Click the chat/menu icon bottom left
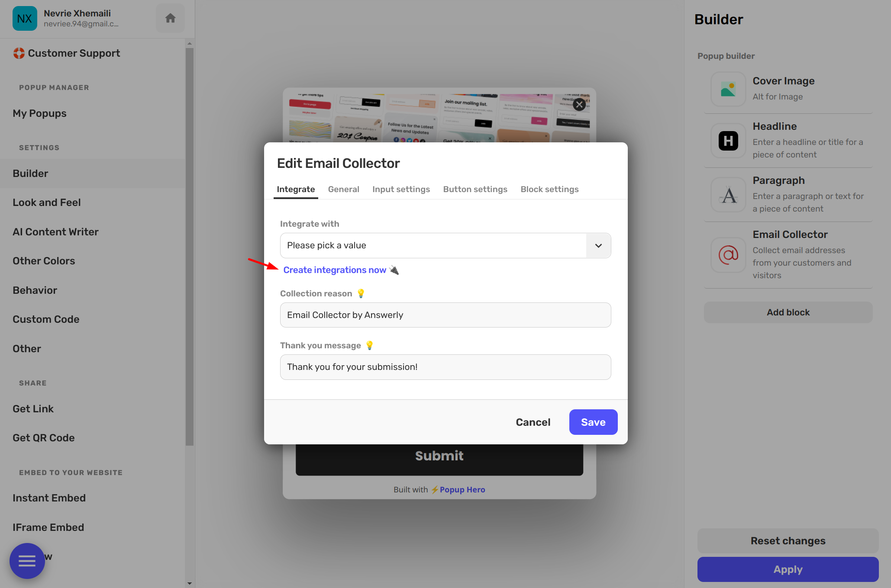The width and height of the screenshot is (891, 588). click(x=28, y=560)
